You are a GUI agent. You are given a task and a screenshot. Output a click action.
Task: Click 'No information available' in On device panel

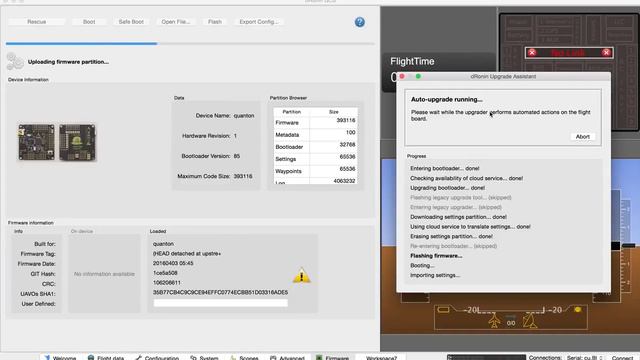[x=104, y=274]
